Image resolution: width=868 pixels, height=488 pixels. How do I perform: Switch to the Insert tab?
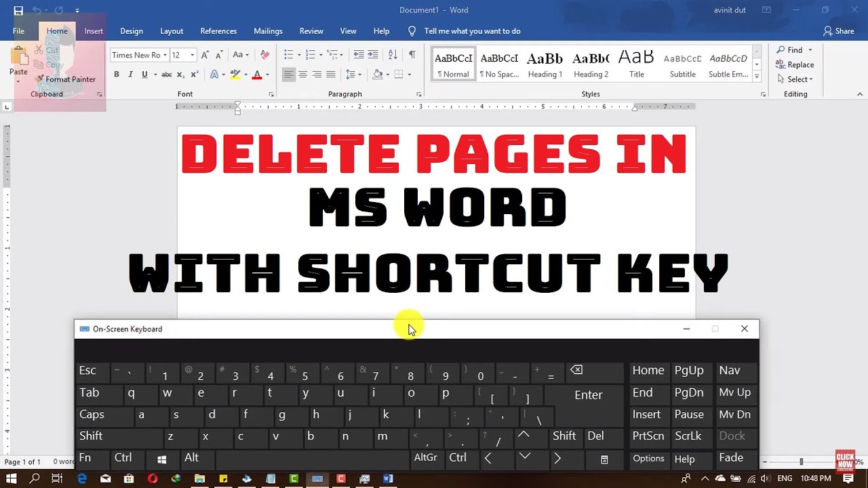point(94,31)
